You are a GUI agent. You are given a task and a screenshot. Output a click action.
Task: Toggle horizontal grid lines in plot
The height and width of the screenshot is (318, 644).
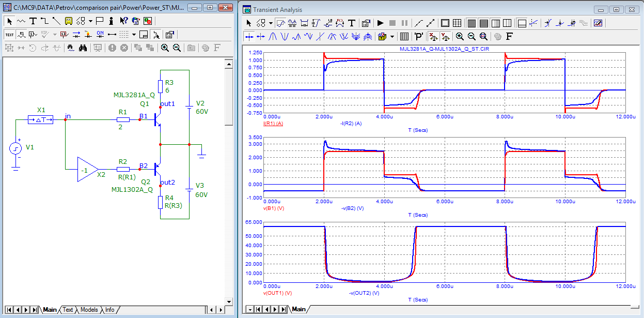(484, 23)
